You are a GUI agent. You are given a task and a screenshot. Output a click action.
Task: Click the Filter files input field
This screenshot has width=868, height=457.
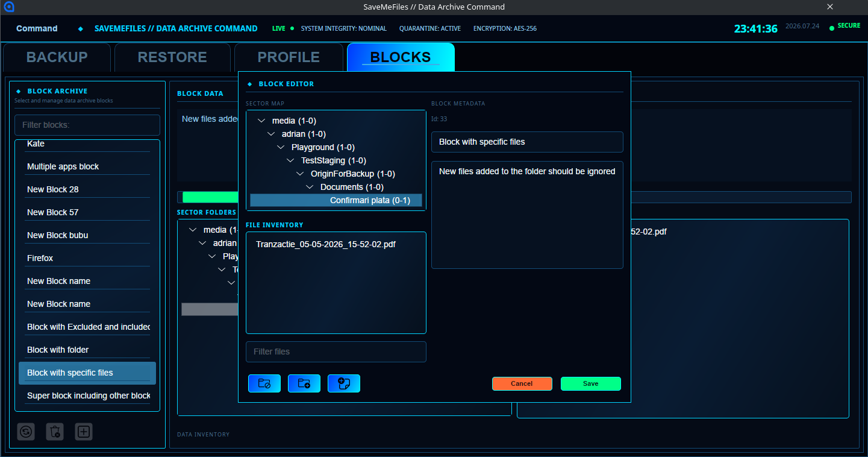pos(336,351)
